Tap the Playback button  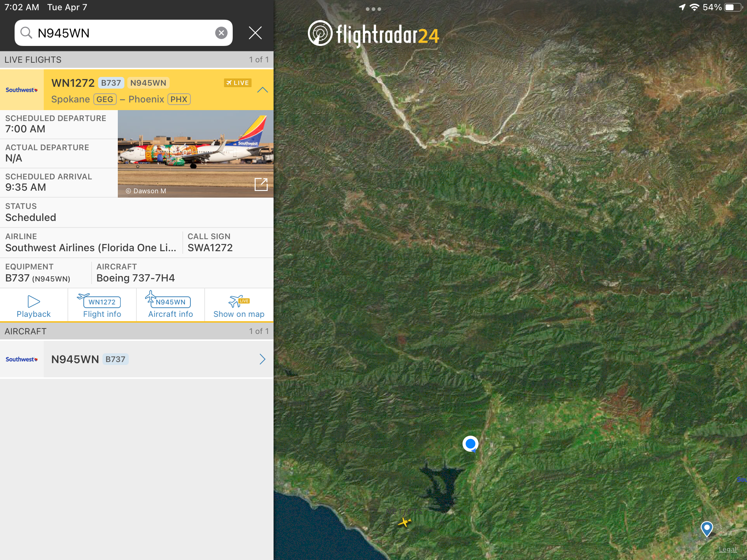click(34, 306)
